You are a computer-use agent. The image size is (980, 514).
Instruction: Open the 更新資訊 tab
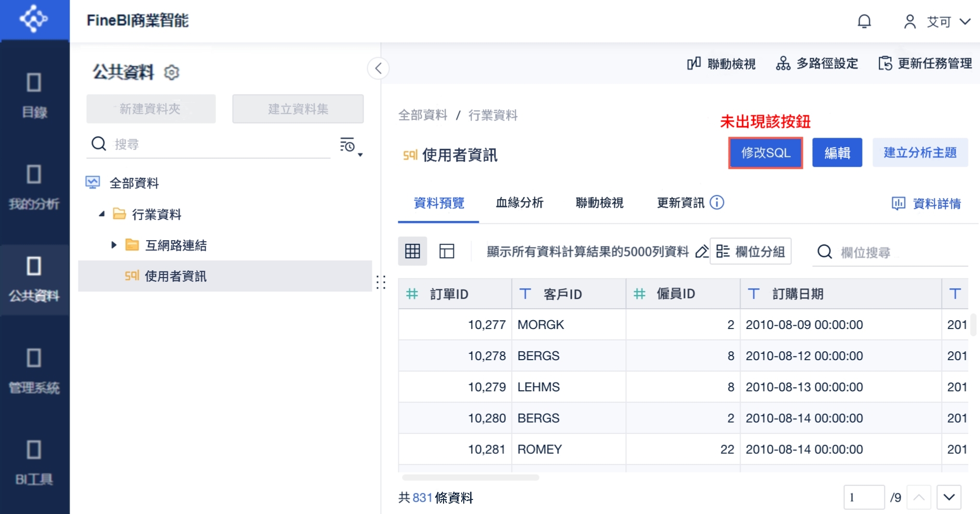[680, 203]
